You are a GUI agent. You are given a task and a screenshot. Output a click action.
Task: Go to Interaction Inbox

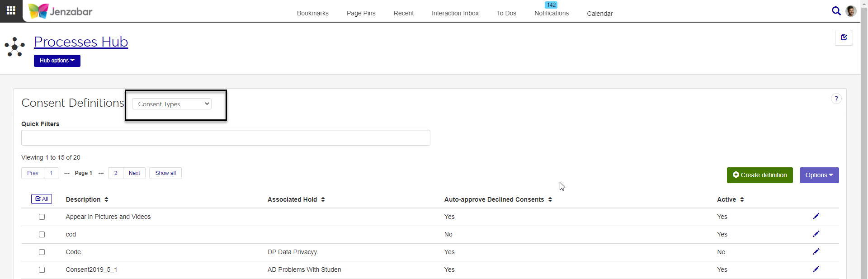455,13
